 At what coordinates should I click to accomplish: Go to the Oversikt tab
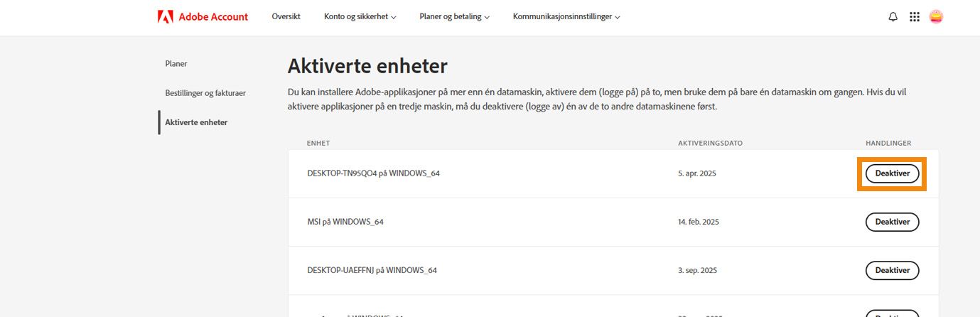pyautogui.click(x=286, y=17)
